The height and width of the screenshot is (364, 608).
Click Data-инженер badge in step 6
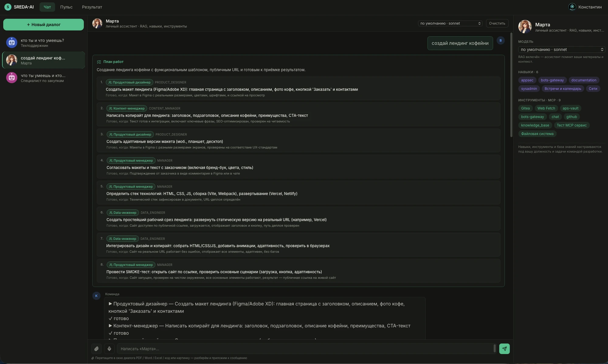tap(123, 213)
